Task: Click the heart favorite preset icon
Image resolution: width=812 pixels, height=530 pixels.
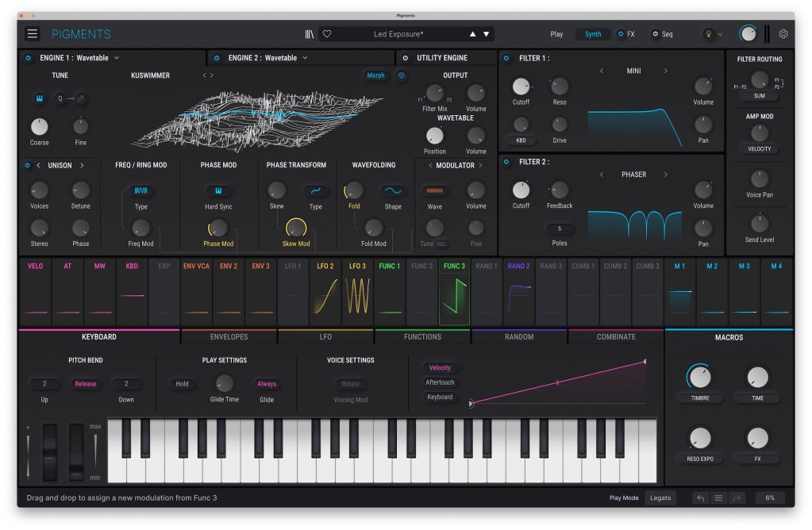Action: [327, 34]
